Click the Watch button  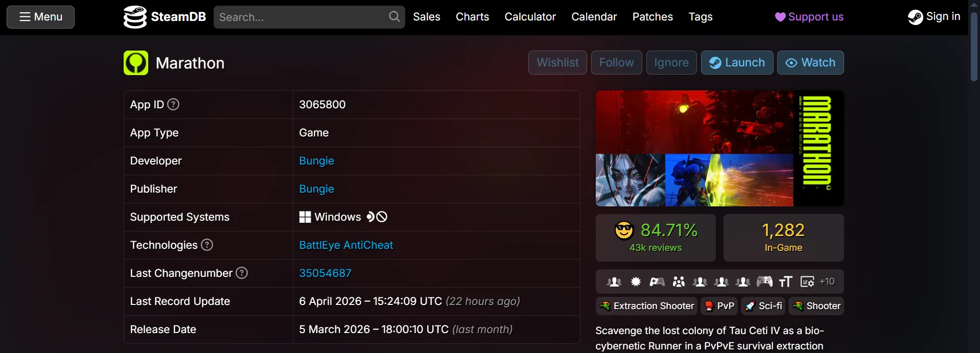pos(810,62)
